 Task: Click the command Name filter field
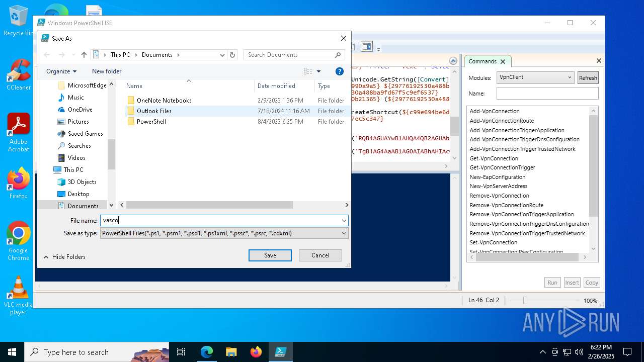tap(547, 93)
